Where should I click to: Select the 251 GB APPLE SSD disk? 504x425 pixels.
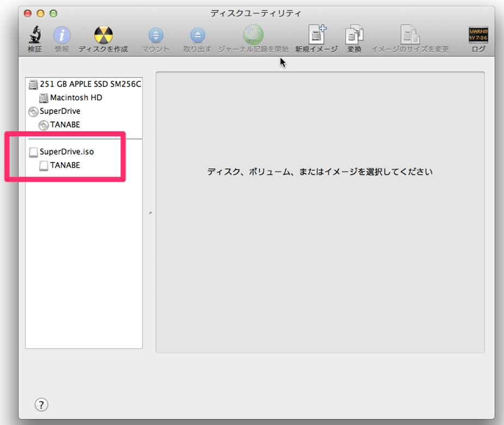[84, 84]
